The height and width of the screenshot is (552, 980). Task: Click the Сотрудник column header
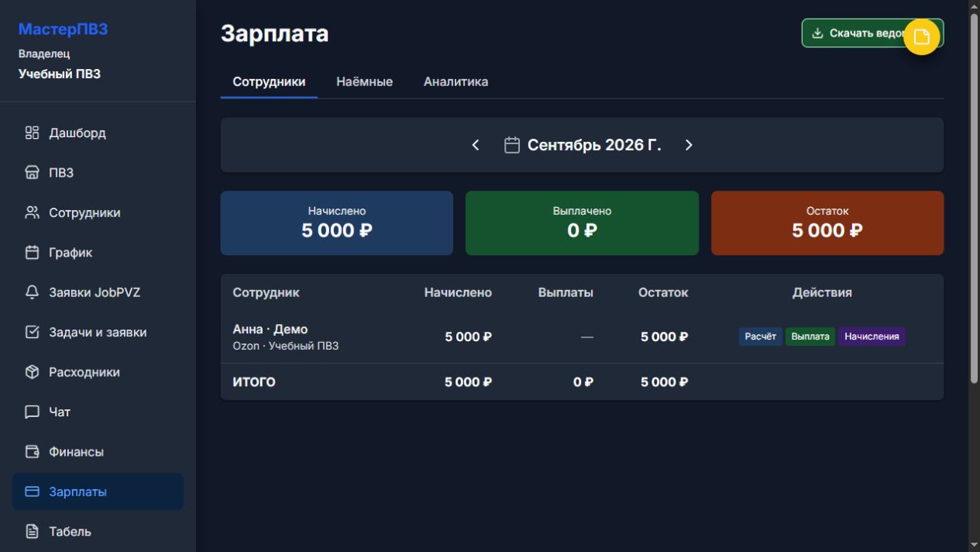pos(266,292)
